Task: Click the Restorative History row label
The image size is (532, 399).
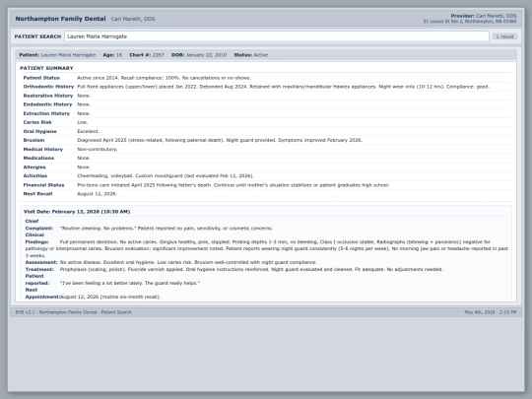Action: point(48,96)
